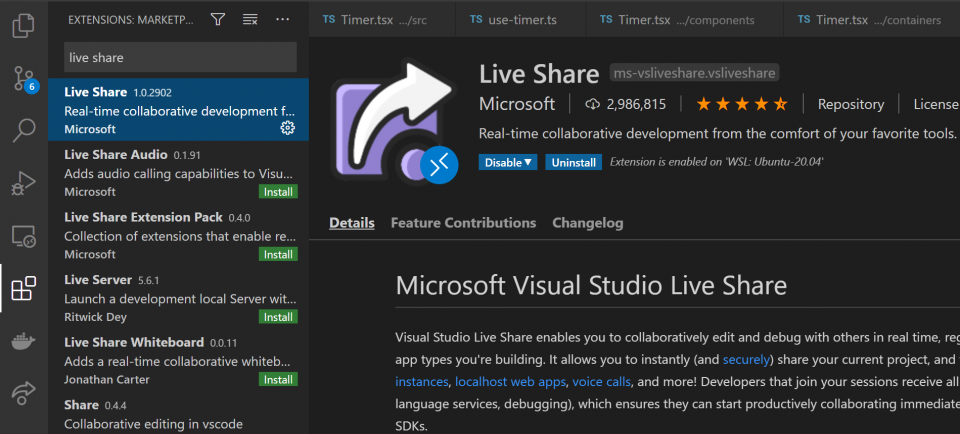
Task: Open the Docker view whale icon
Action: click(x=23, y=341)
